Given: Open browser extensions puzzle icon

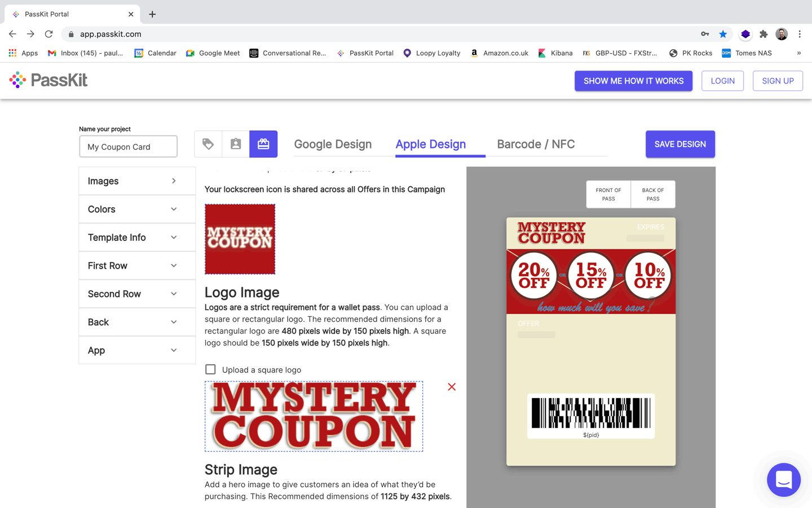Looking at the screenshot, I should [x=764, y=34].
